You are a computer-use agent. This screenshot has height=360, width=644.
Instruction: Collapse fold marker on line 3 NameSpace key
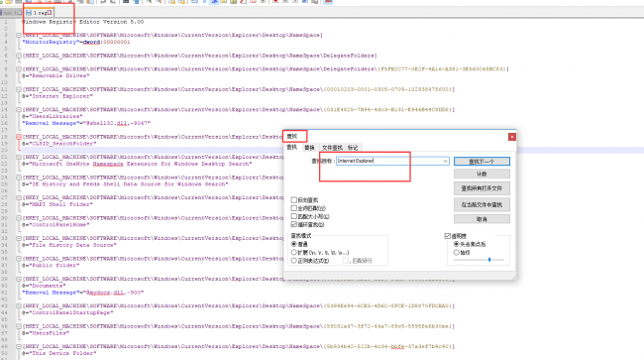coord(19,36)
